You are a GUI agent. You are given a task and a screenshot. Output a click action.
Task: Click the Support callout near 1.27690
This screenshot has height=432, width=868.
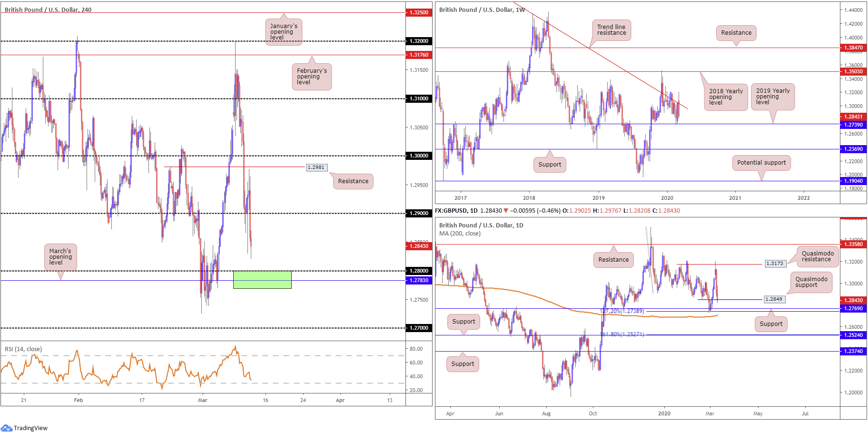click(771, 324)
